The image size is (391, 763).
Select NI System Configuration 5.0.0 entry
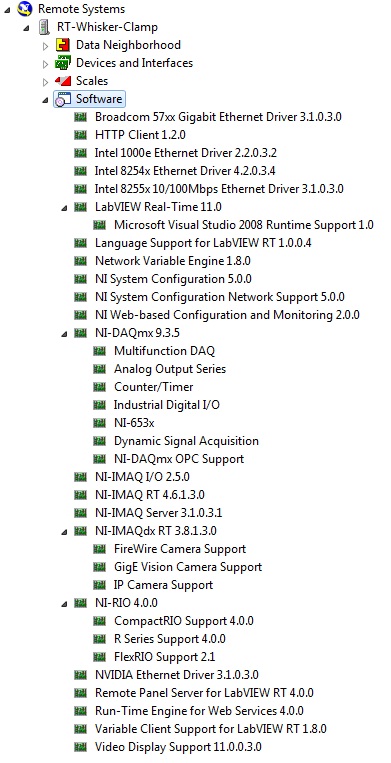(x=173, y=279)
